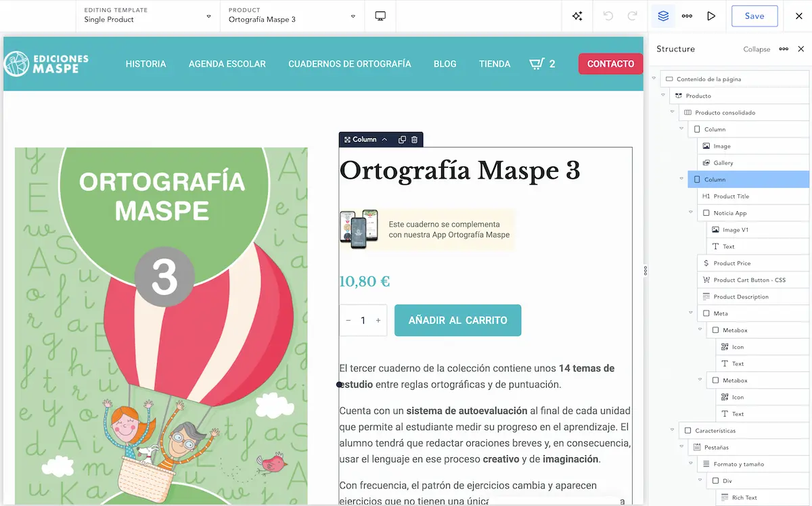
Task: Click the undo arrow in toolbar
Action: pyautogui.click(x=608, y=16)
